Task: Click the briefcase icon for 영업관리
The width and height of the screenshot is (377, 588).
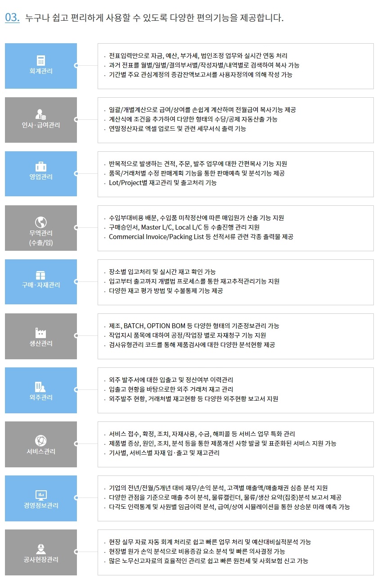Action: [41, 166]
